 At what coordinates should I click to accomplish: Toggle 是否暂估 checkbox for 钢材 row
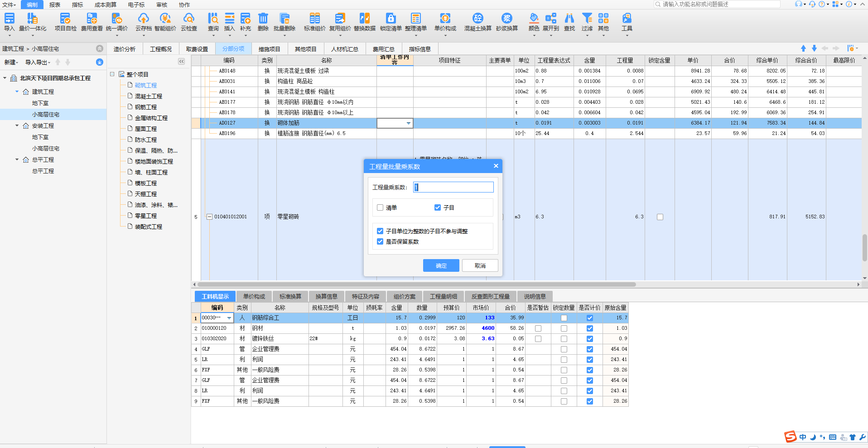click(x=538, y=328)
